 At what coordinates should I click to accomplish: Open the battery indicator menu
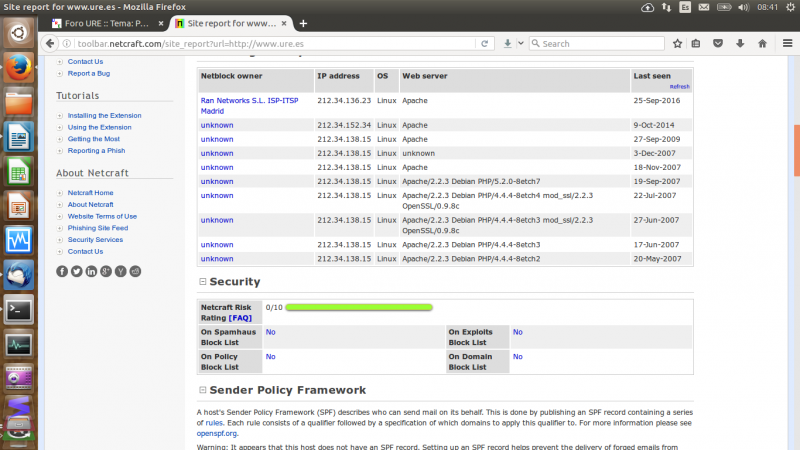tap(724, 7)
